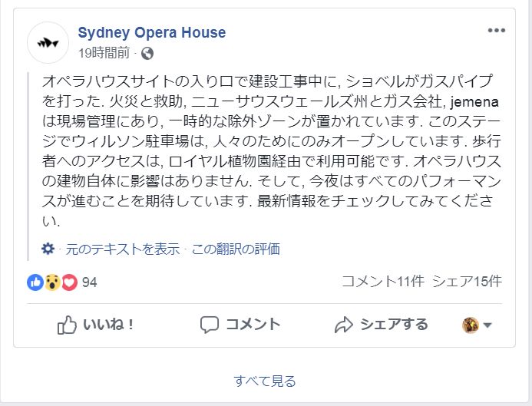Open the Sydney Opera House page link
The image size is (532, 406).
coord(152,33)
